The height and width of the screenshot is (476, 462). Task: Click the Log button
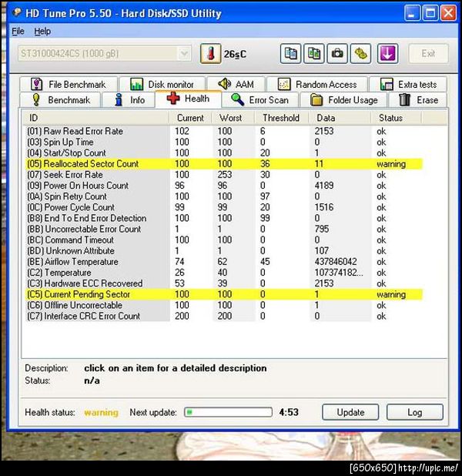click(415, 412)
